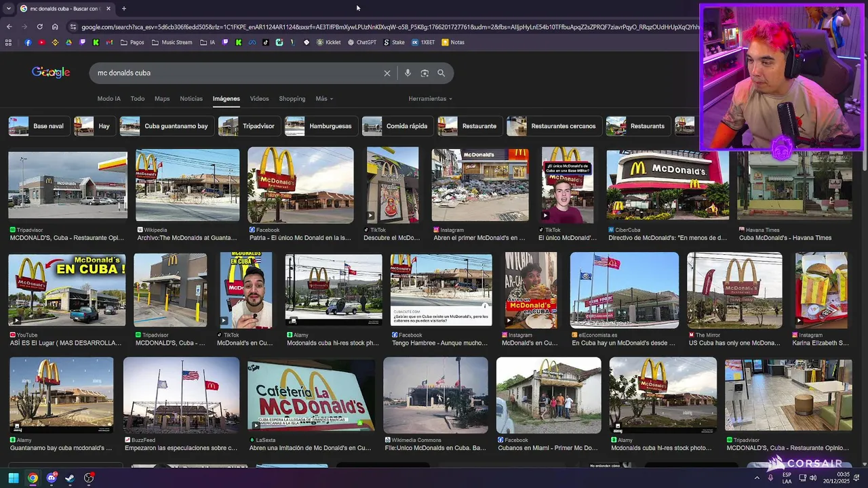Viewport: 868px width, 488px height.
Task: Open search by image camera icon
Action: pyautogui.click(x=425, y=73)
